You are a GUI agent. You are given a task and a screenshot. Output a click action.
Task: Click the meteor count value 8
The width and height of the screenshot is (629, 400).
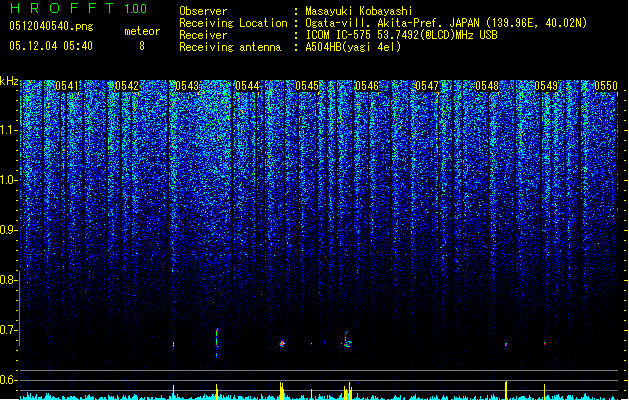(142, 46)
